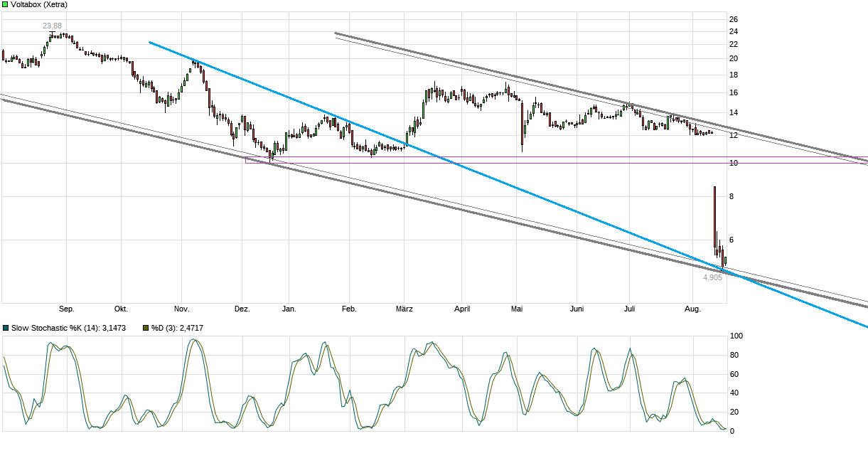Click the 100 stochastic axis value
The width and height of the screenshot is (868, 453).
click(x=737, y=336)
